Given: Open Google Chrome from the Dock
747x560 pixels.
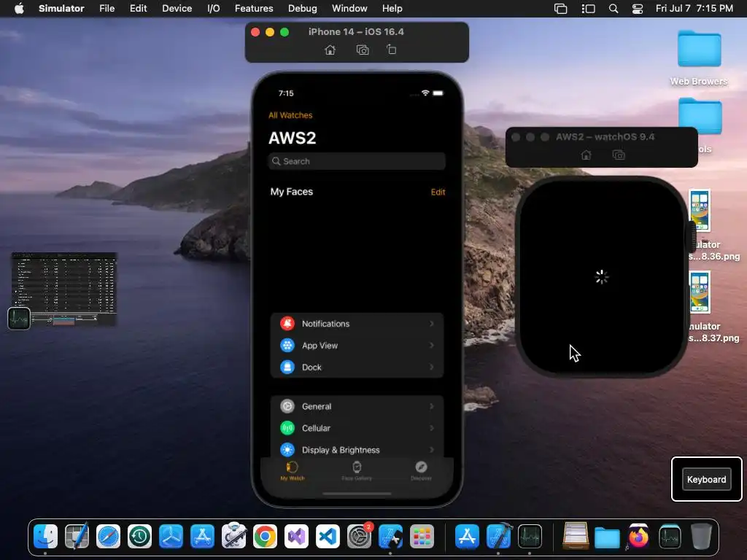Looking at the screenshot, I should 265,537.
